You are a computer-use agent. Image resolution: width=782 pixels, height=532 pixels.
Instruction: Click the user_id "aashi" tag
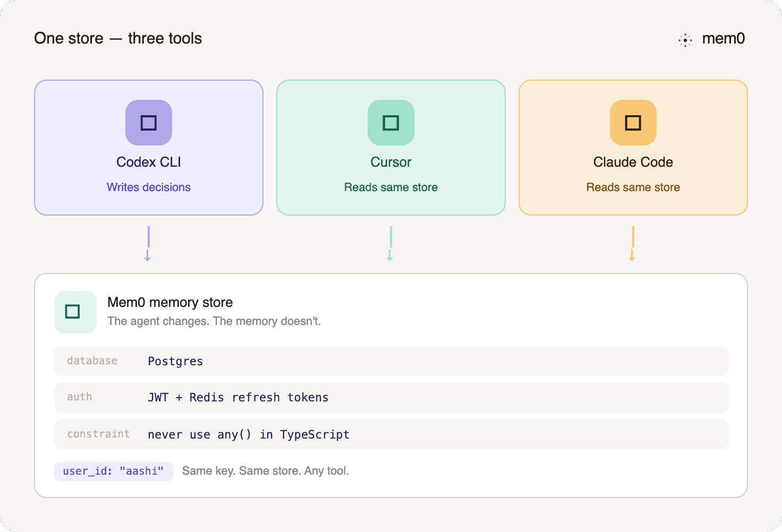[x=114, y=471]
